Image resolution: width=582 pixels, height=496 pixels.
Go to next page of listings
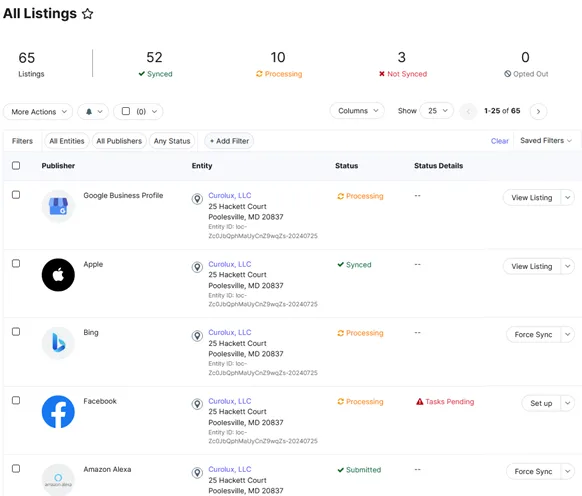(538, 111)
